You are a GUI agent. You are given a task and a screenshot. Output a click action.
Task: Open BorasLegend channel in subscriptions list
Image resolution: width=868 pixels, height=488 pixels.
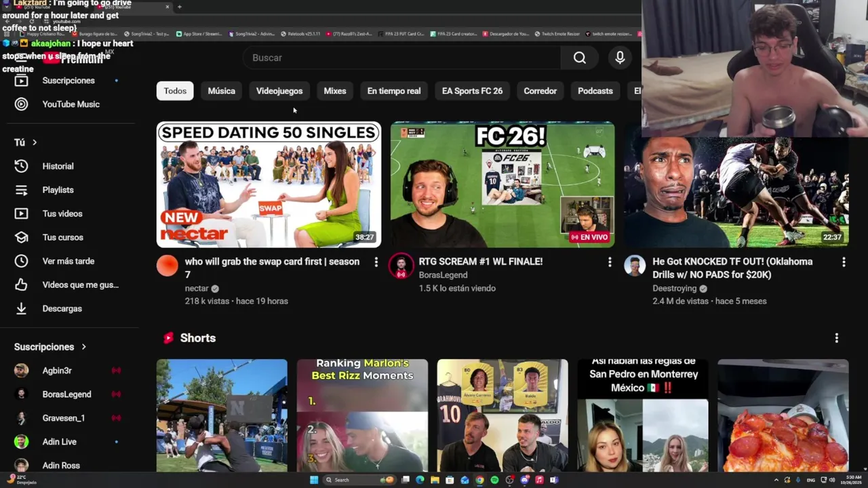tap(68, 394)
